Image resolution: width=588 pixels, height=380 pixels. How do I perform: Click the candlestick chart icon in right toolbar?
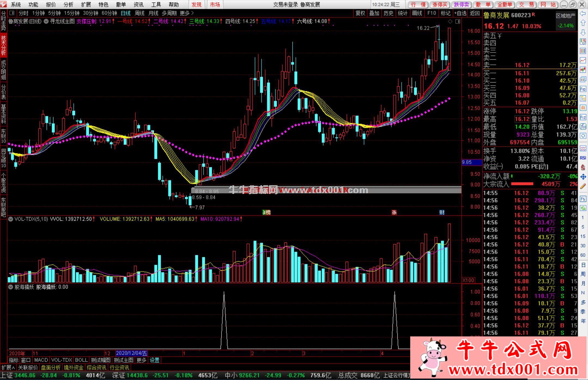point(583,70)
